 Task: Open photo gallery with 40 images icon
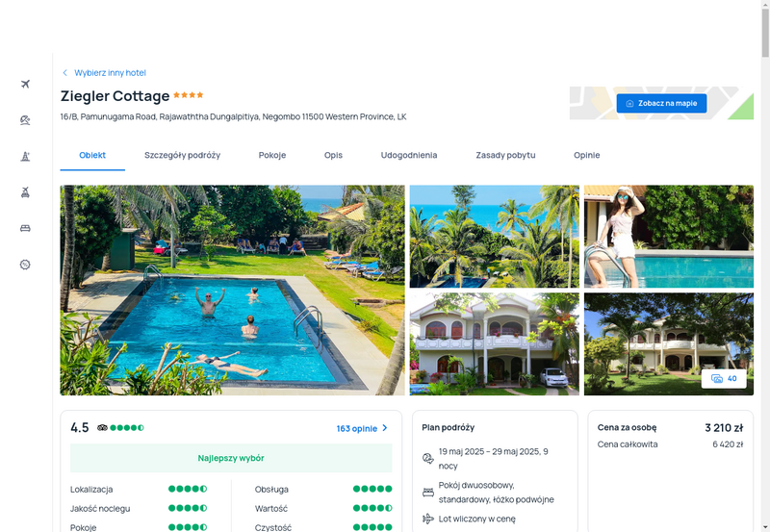point(724,379)
